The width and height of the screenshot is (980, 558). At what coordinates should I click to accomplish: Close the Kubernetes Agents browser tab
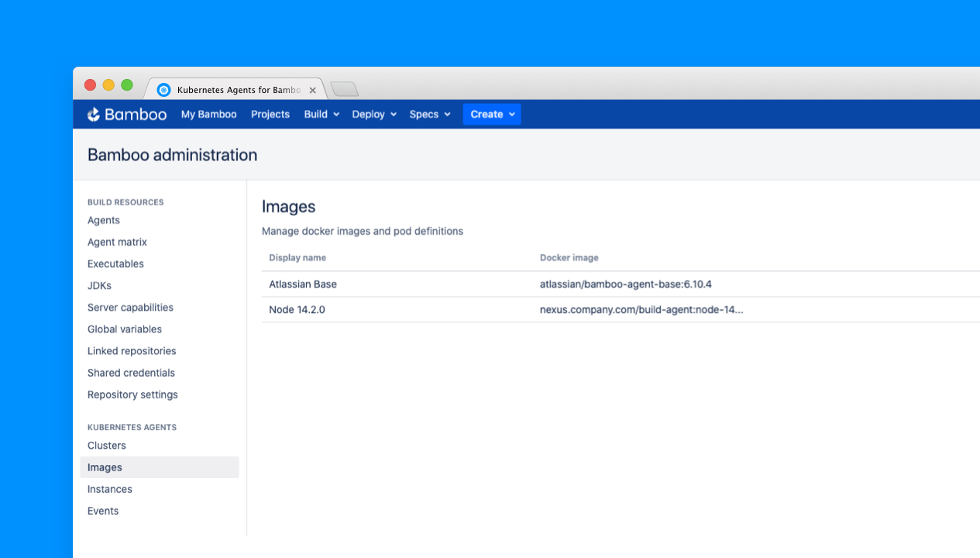click(312, 90)
